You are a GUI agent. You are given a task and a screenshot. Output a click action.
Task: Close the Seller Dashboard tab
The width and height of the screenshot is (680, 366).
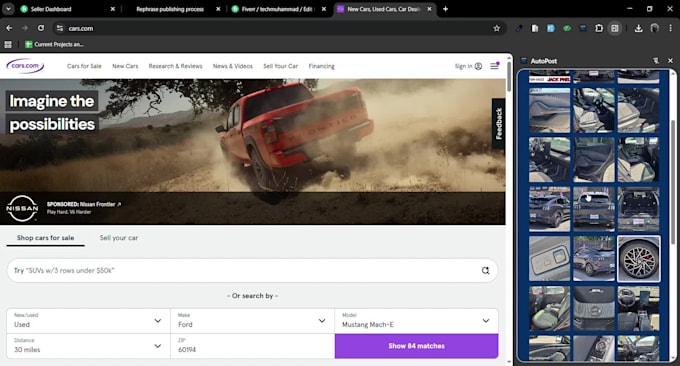(112, 9)
